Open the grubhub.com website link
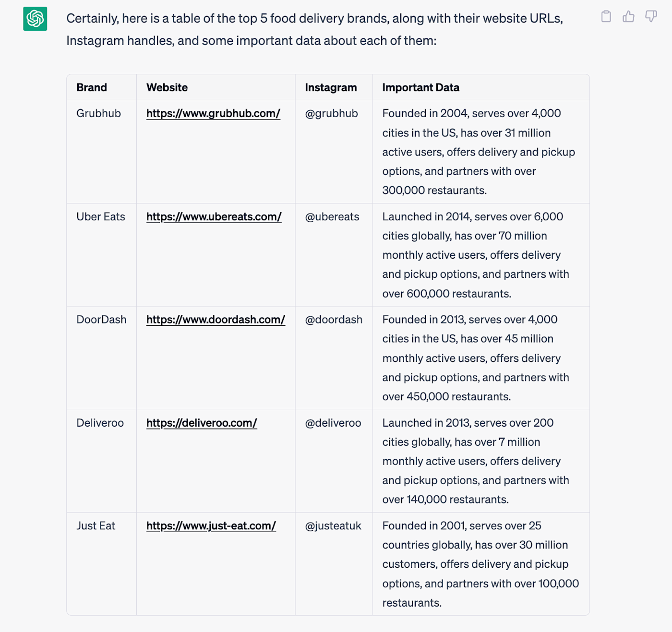Screen dimensions: 672x632 (x=213, y=114)
